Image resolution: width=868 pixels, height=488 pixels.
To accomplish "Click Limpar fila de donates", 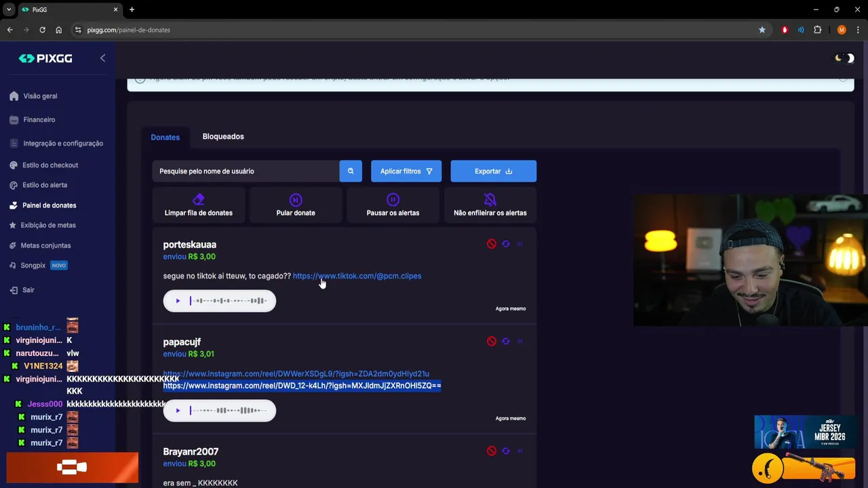I will pyautogui.click(x=199, y=205).
